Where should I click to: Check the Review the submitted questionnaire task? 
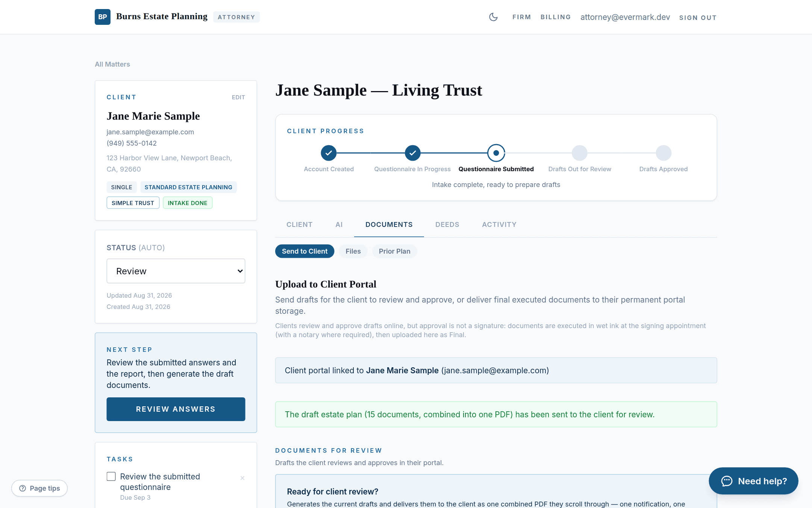(x=111, y=476)
